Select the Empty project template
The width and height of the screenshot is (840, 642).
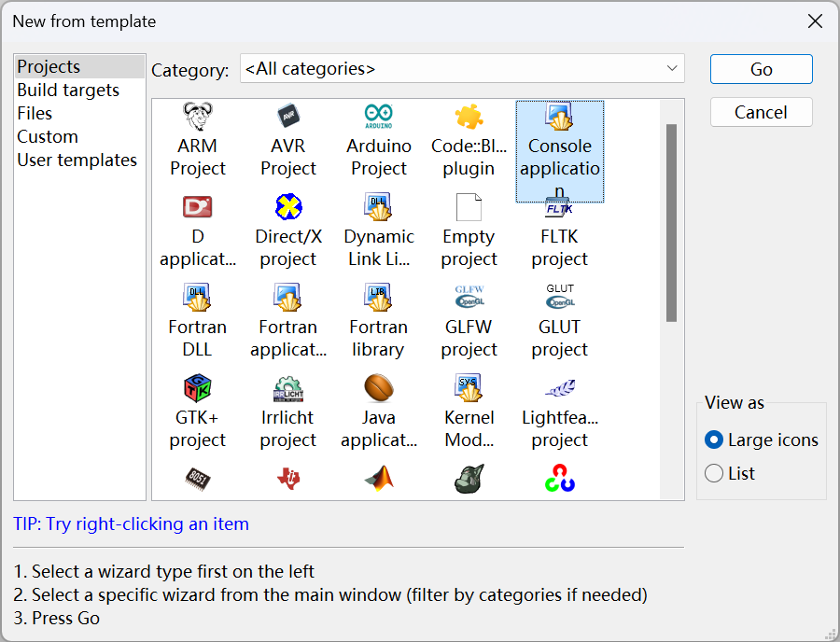pyautogui.click(x=469, y=230)
